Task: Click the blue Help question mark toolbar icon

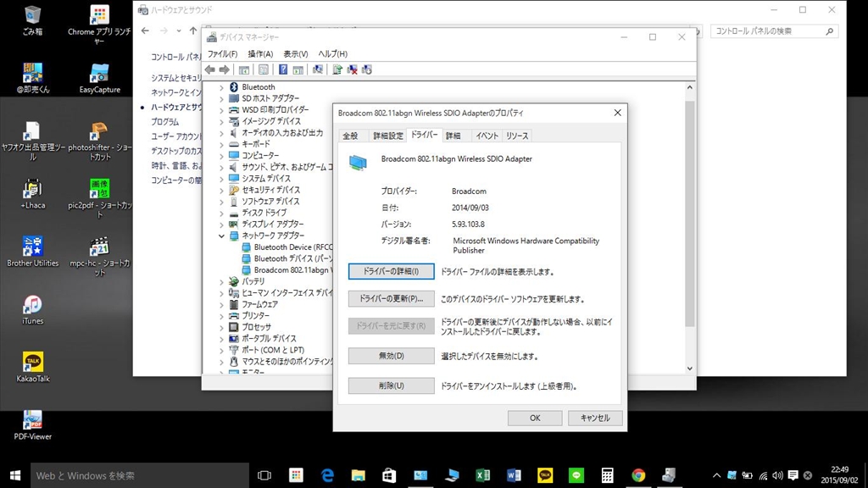Action: click(x=283, y=69)
